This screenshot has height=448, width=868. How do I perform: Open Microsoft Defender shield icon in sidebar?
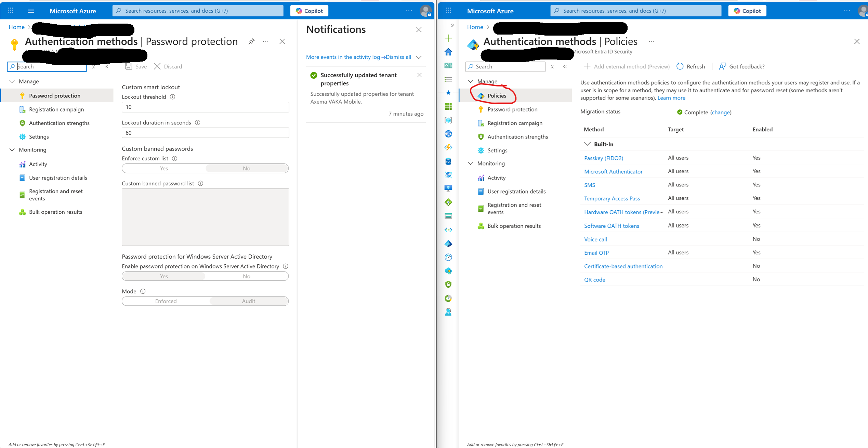[448, 284]
